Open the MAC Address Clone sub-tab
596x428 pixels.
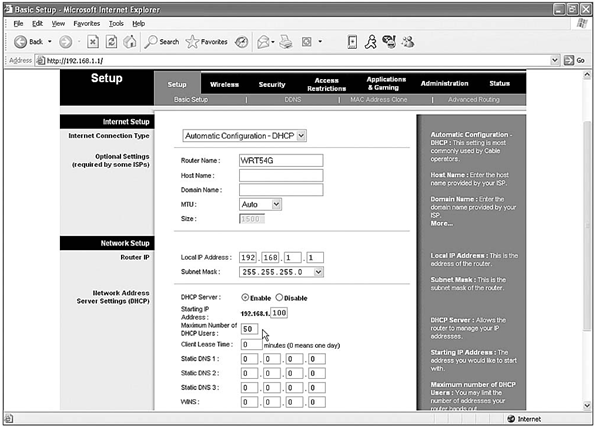pos(379,100)
